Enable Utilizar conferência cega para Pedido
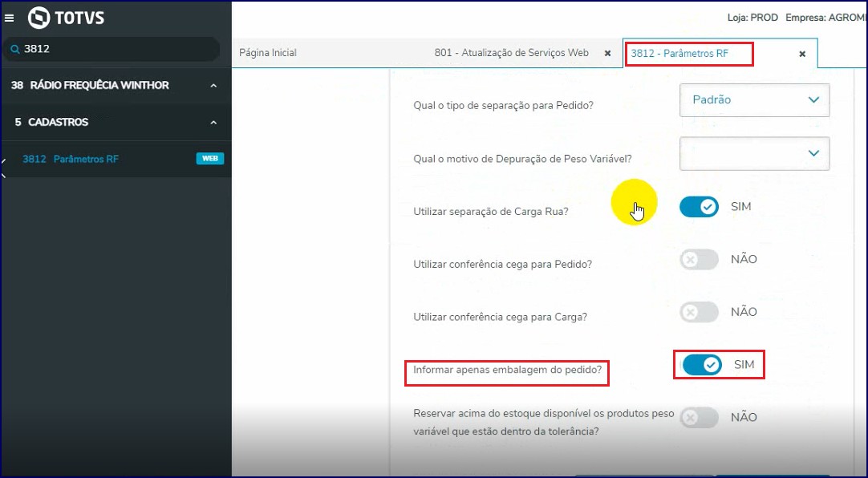Image resolution: width=868 pixels, height=478 pixels. coord(700,260)
